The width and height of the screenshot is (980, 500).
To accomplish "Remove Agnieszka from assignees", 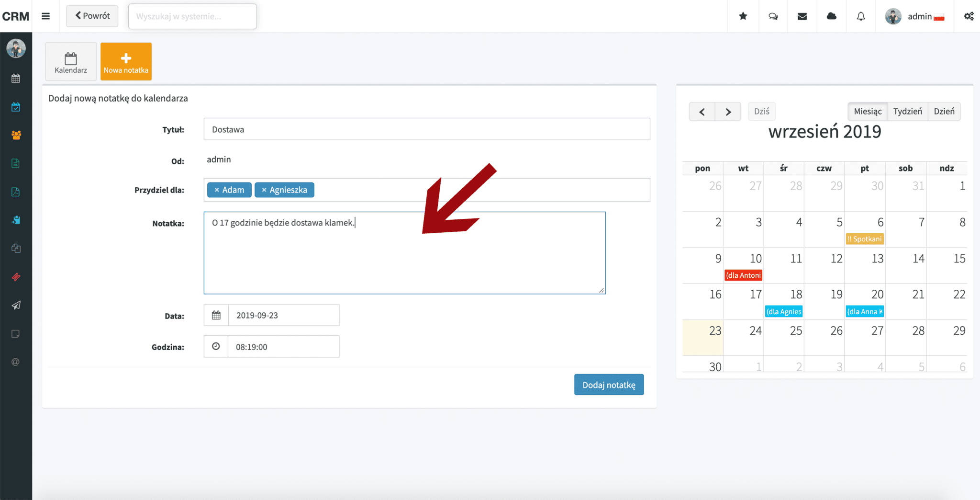I will click(x=264, y=190).
